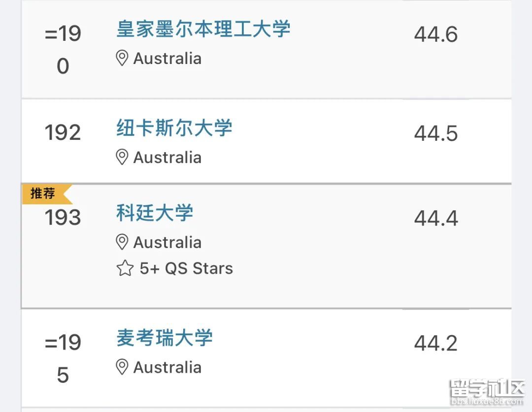This screenshot has width=532, height=412.
Task: Click Australia text under 纽卡斯尔大学
Action: (x=167, y=157)
